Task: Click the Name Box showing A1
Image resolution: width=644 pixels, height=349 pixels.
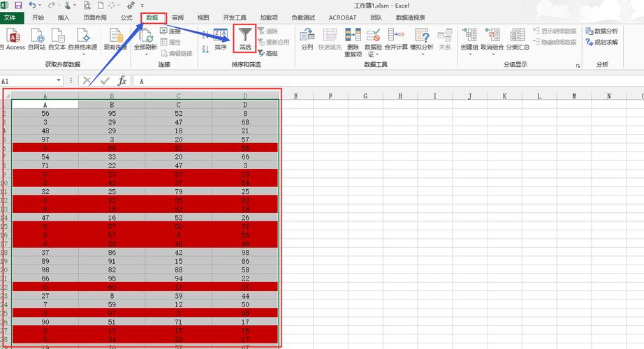Action: [28, 81]
